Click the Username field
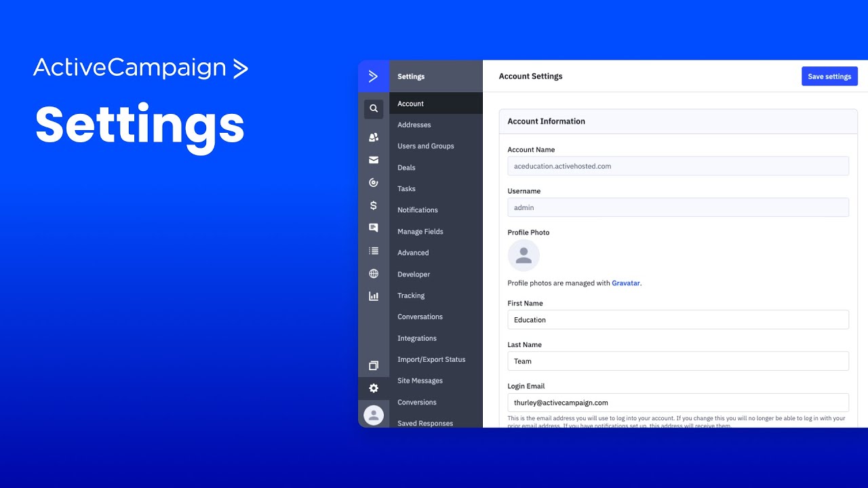This screenshot has width=868, height=488. click(x=678, y=207)
